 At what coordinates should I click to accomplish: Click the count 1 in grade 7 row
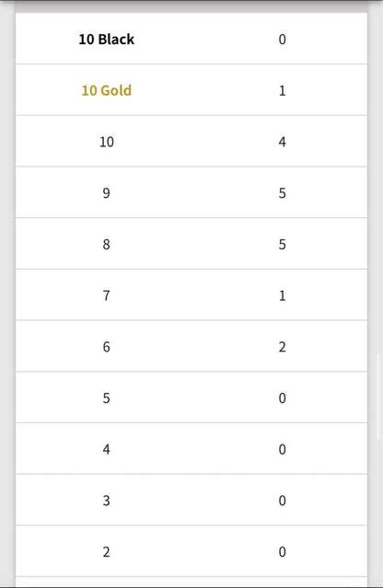click(x=282, y=295)
